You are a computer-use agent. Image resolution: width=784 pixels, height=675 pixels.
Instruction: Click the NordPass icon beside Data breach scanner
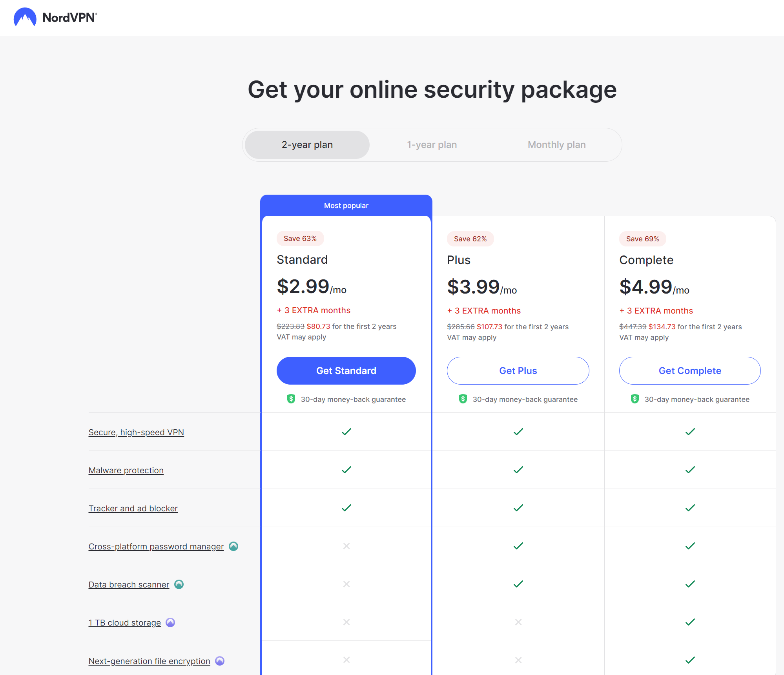179,584
